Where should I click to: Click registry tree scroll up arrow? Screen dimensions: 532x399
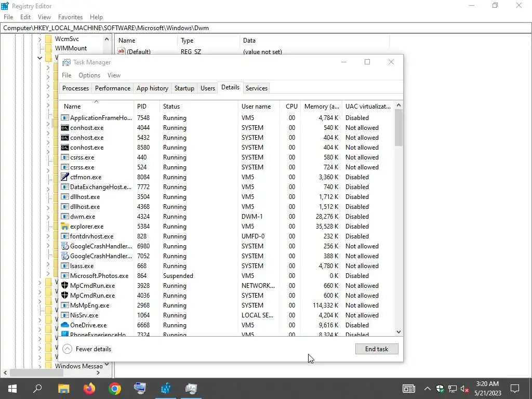coord(107,39)
